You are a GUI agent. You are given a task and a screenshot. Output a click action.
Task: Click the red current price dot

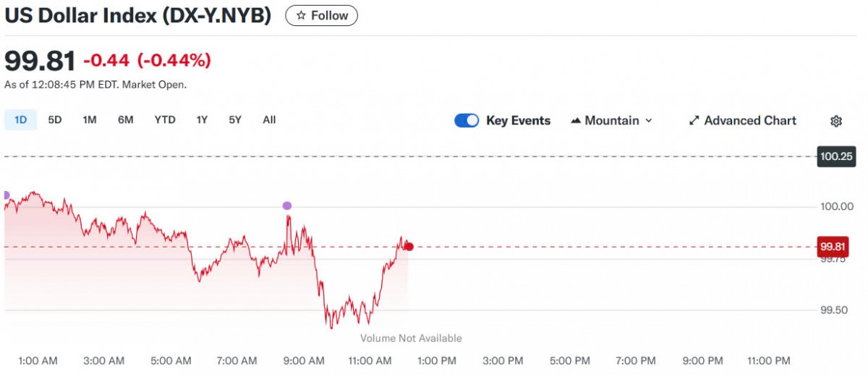tap(409, 247)
